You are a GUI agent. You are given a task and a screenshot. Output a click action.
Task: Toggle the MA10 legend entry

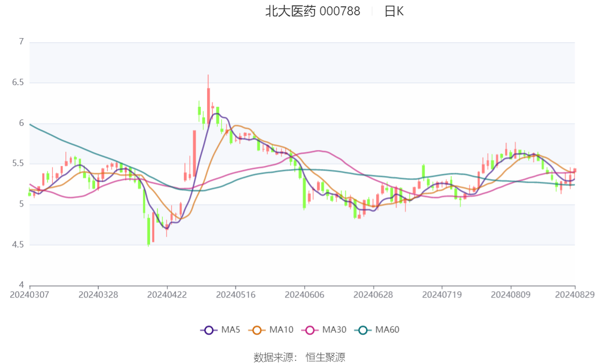pyautogui.click(x=271, y=330)
